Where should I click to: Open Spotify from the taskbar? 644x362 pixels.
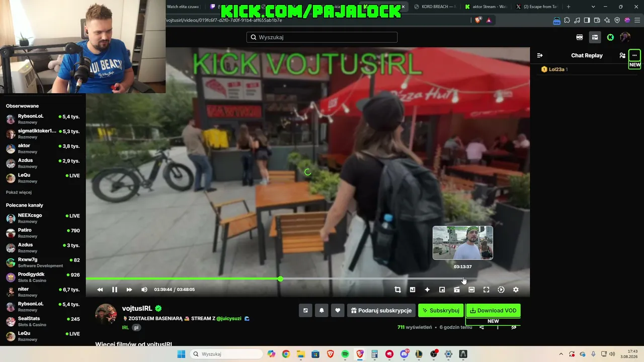(345, 354)
